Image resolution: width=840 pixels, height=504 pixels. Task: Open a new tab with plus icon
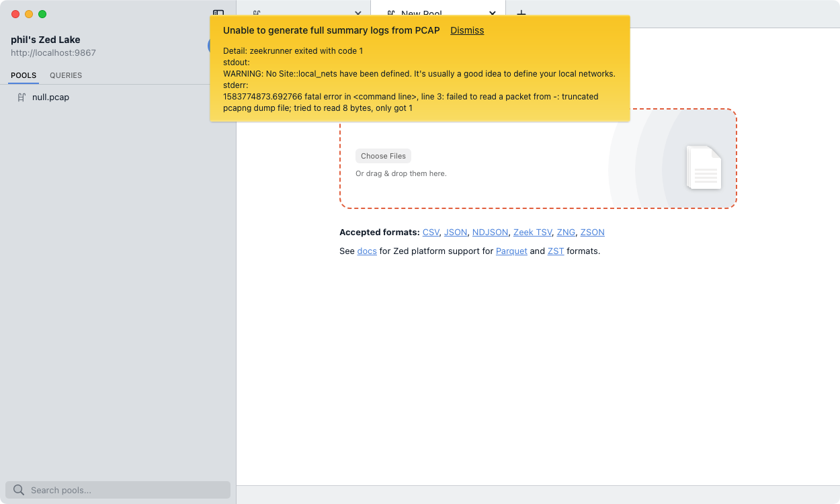point(521,13)
